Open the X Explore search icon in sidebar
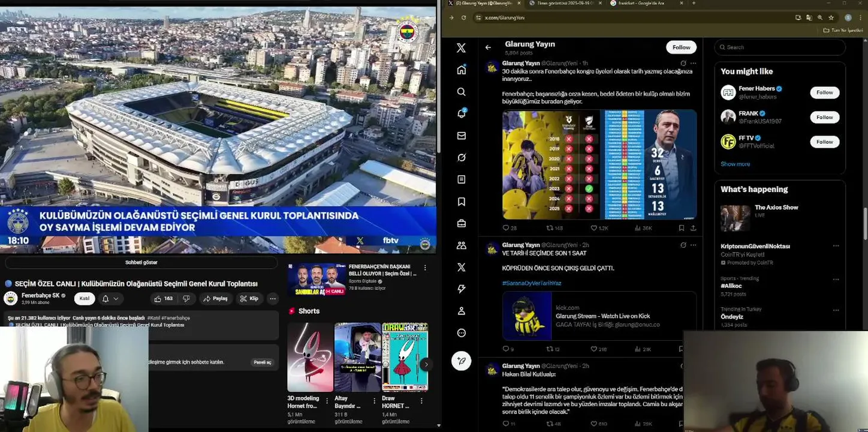Viewport: 868px width, 432px height. click(461, 92)
